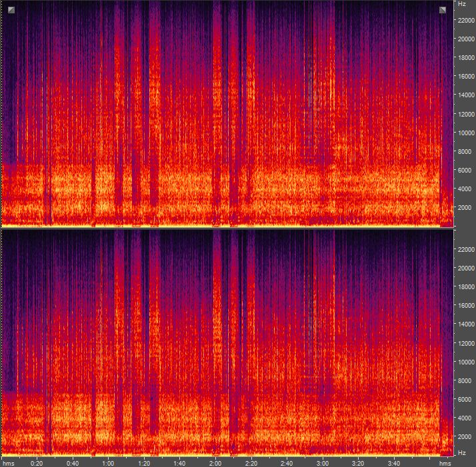This screenshot has width=476, height=467.
Task: Click the left 'hms' label on time ruler
Action: click(x=9, y=464)
